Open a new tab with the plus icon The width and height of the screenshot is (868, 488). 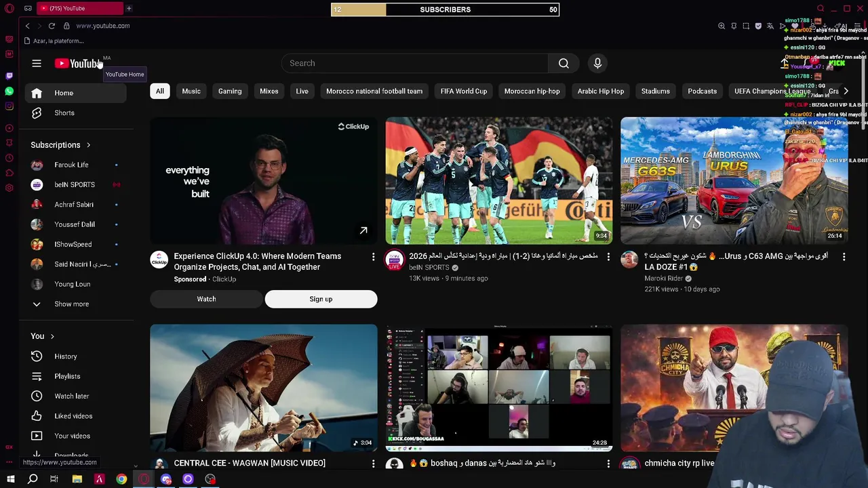[x=129, y=8]
